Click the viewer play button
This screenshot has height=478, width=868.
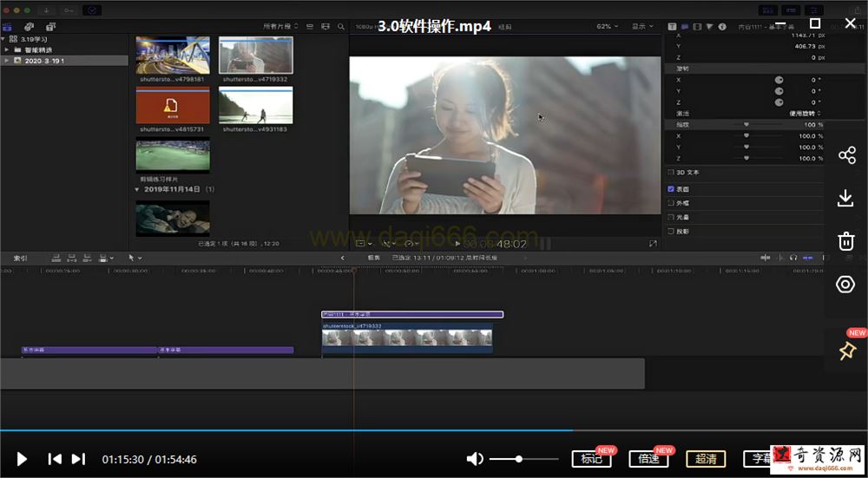point(457,244)
